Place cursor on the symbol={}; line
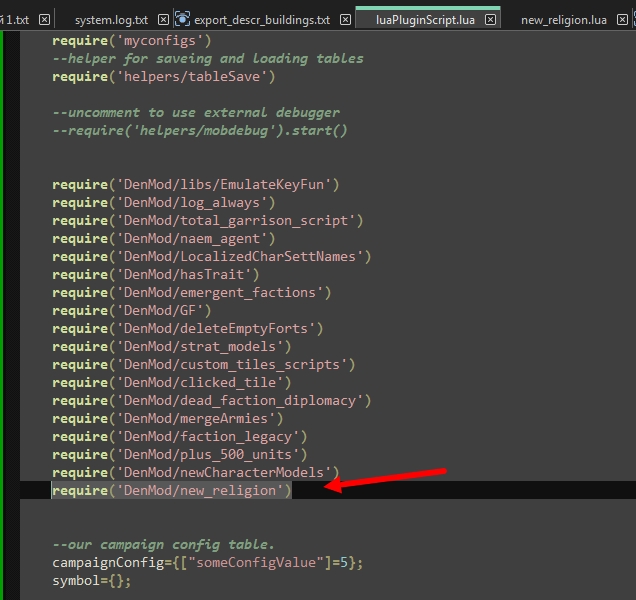This screenshot has height=600, width=636. (92, 581)
